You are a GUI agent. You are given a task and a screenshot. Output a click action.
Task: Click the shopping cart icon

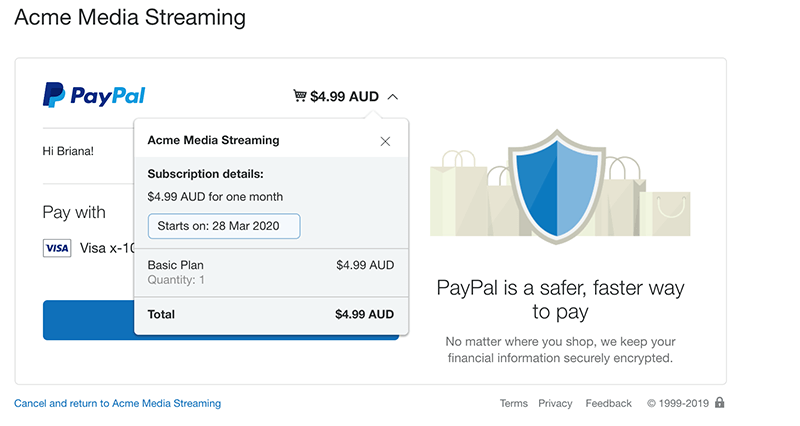pyautogui.click(x=299, y=96)
